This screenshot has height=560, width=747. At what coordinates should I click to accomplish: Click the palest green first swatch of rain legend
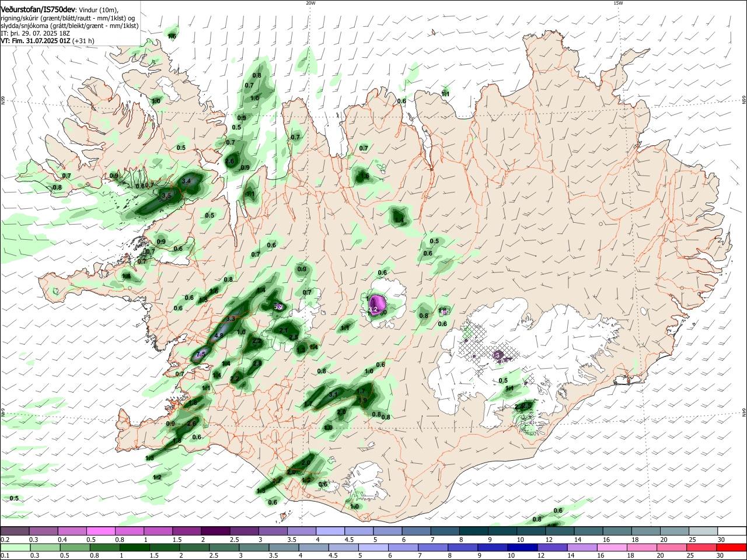point(15,548)
